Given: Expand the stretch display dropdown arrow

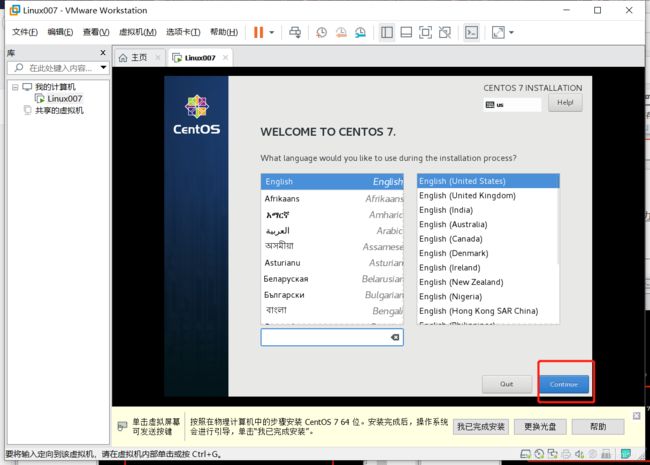Looking at the screenshot, I should click(511, 32).
